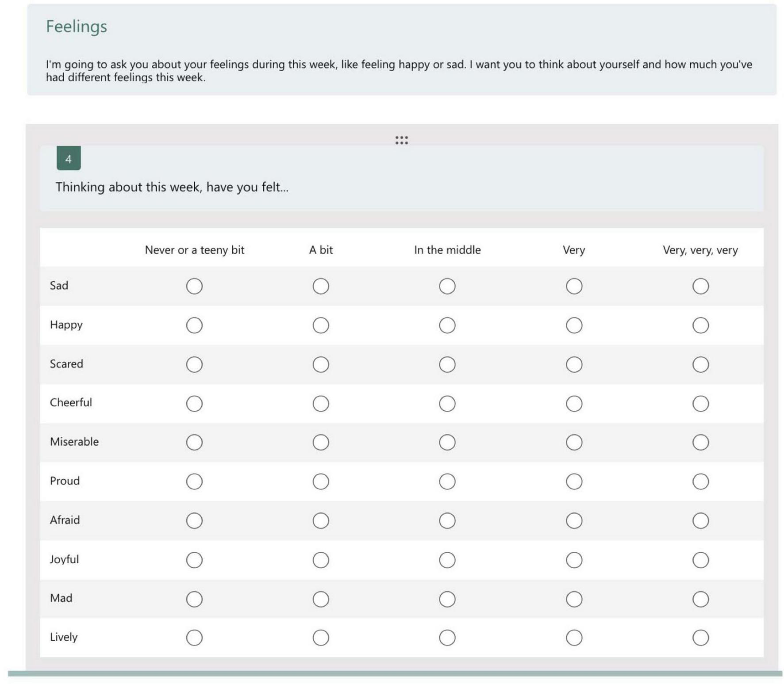Select 'Never or a teeny bit' for Sad
The height and width of the screenshot is (684, 784).
194,286
